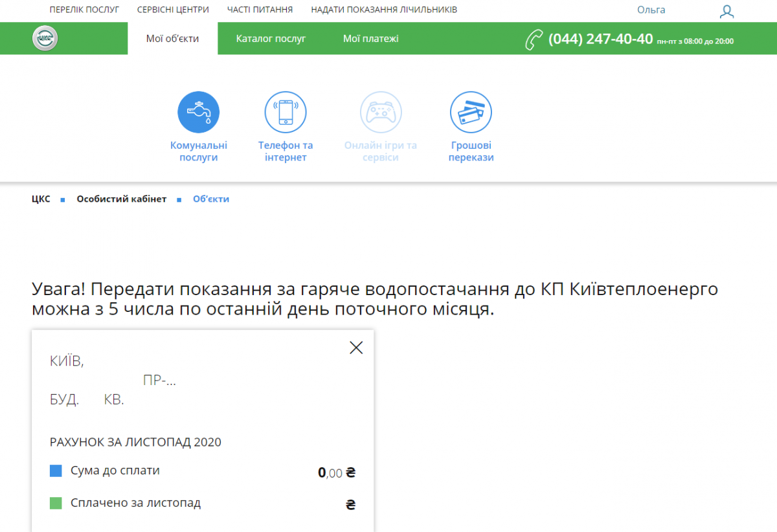Select the Грошові перекази cards icon
777x532 pixels.
point(471,112)
